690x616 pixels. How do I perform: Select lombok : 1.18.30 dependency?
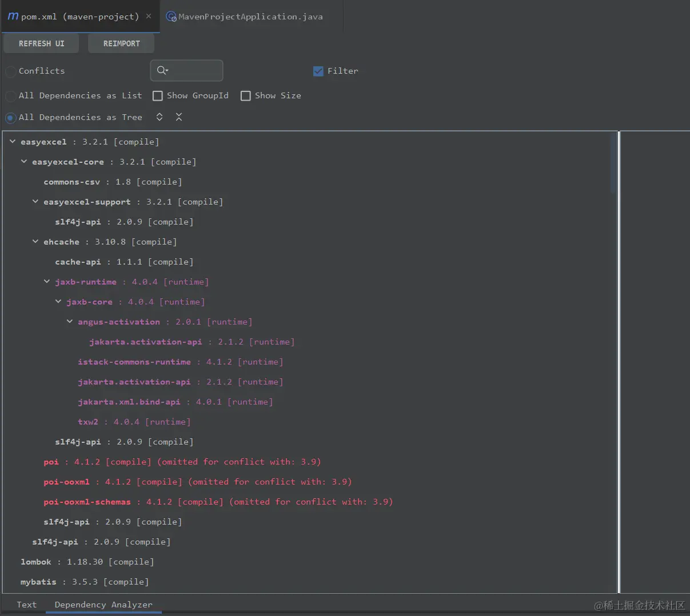pos(87,562)
